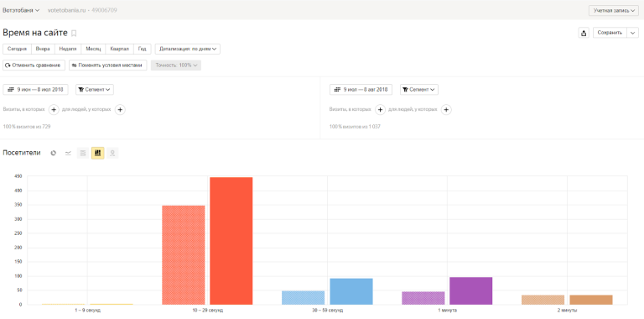Add people condition for 9 июл — 8 авг segment
This screenshot has height=319, width=644.
click(x=446, y=110)
